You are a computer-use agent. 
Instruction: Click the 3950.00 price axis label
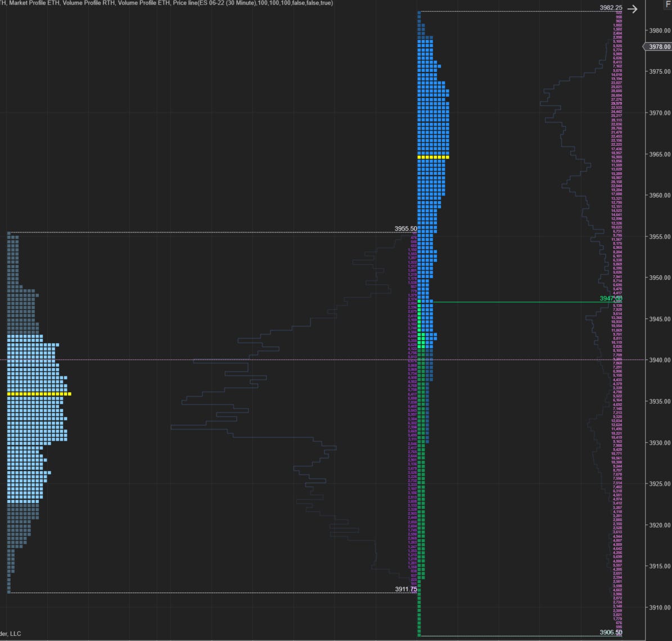pyautogui.click(x=660, y=277)
